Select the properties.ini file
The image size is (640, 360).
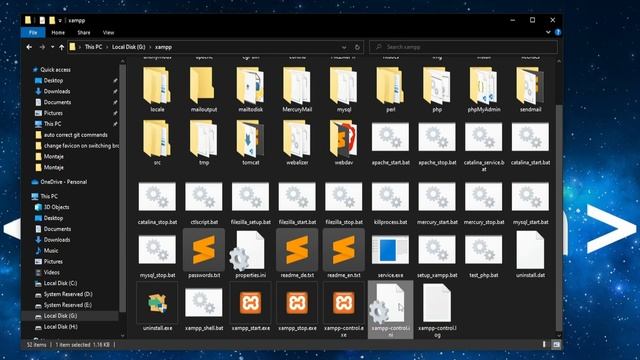250,254
